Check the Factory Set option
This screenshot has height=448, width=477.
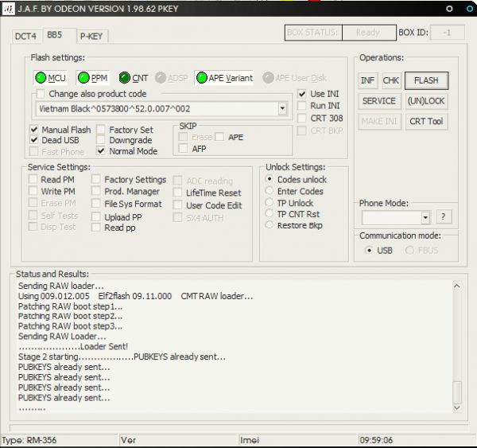coord(101,130)
